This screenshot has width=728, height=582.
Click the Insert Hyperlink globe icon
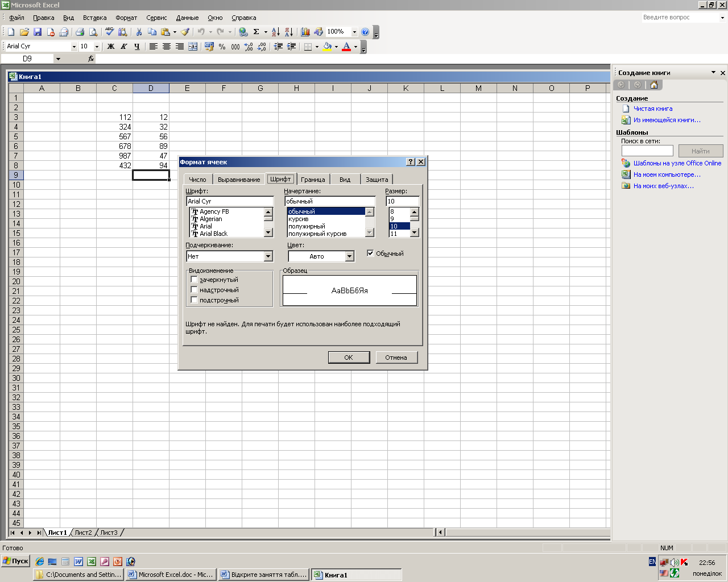coord(243,32)
